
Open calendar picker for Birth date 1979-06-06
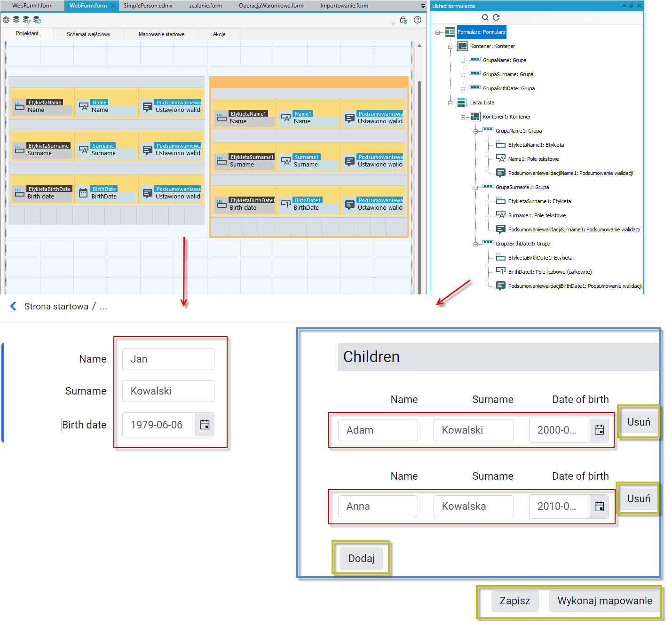click(205, 425)
